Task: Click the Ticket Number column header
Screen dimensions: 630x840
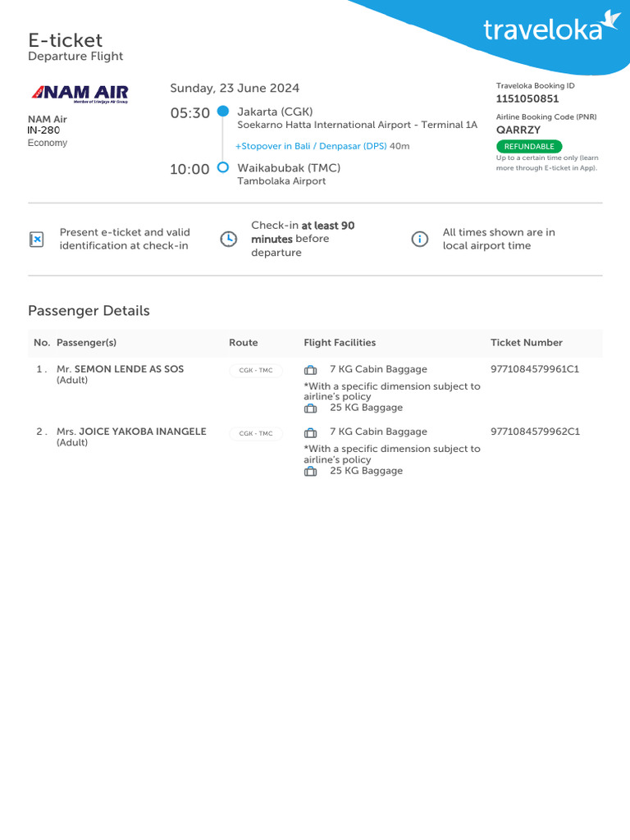Action: pyautogui.click(x=527, y=343)
